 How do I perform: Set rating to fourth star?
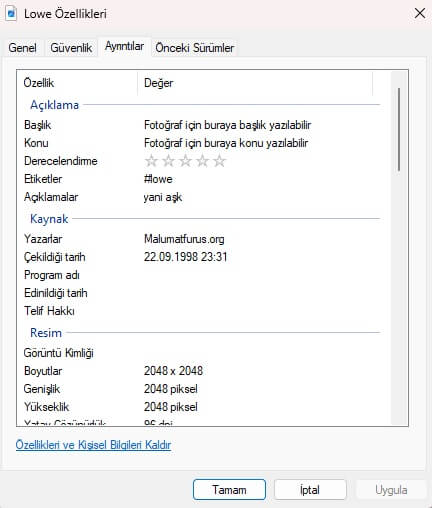coord(202,161)
